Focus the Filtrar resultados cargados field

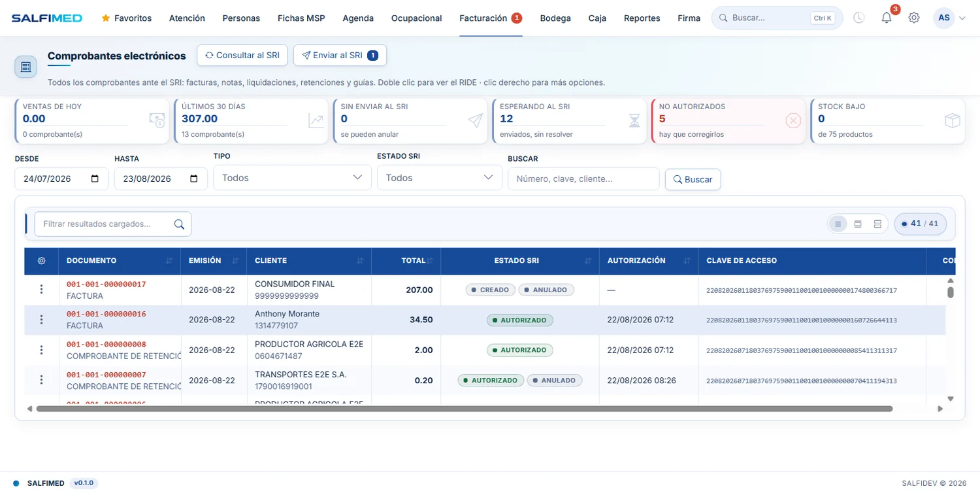[x=113, y=224]
